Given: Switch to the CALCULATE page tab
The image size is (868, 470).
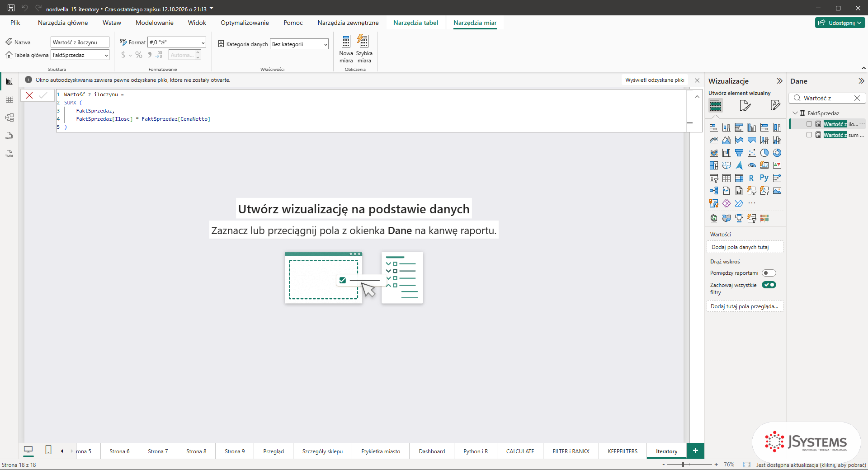Looking at the screenshot, I should (x=520, y=451).
